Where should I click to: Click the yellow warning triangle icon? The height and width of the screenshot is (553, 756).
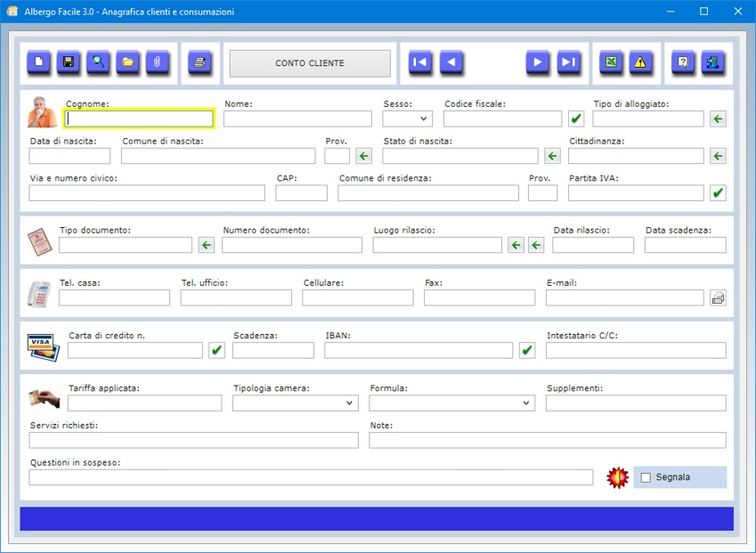[640, 62]
